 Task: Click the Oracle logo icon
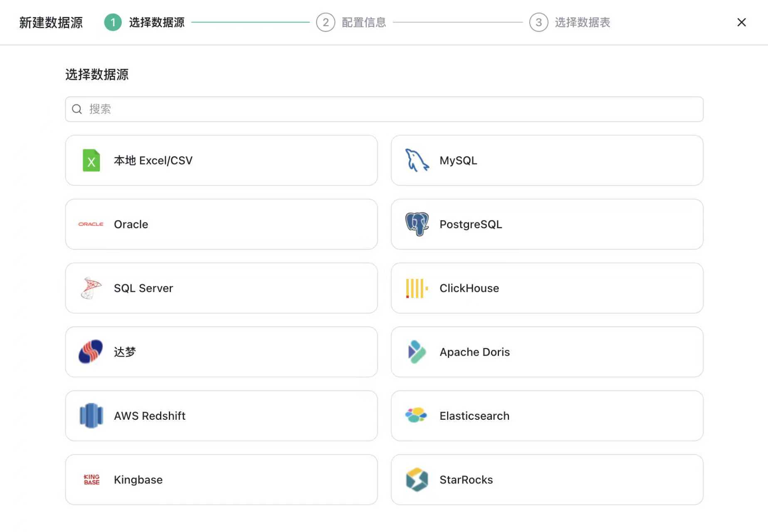tap(90, 224)
